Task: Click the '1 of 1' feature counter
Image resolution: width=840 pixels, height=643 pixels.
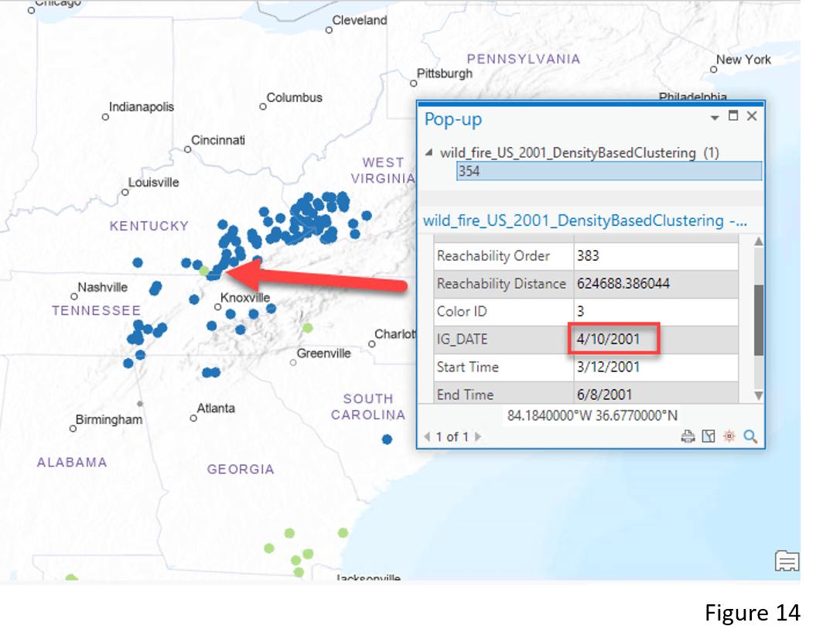Action: (x=452, y=436)
